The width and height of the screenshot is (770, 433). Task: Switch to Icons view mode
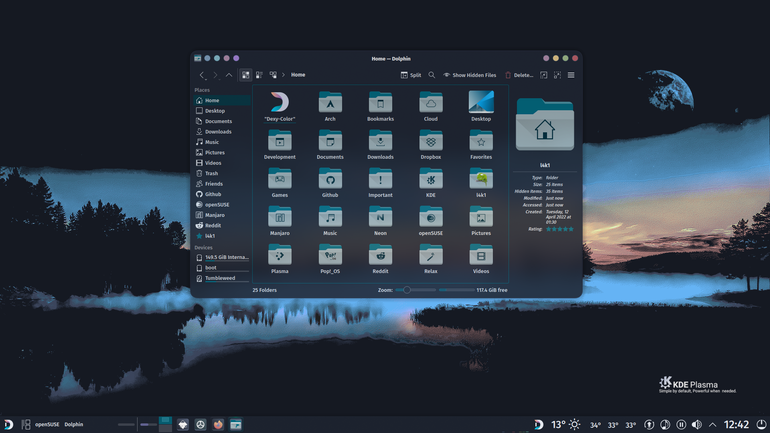(x=246, y=75)
